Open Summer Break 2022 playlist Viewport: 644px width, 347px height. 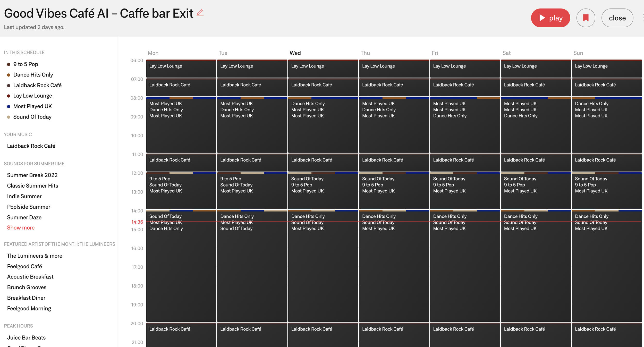point(32,175)
